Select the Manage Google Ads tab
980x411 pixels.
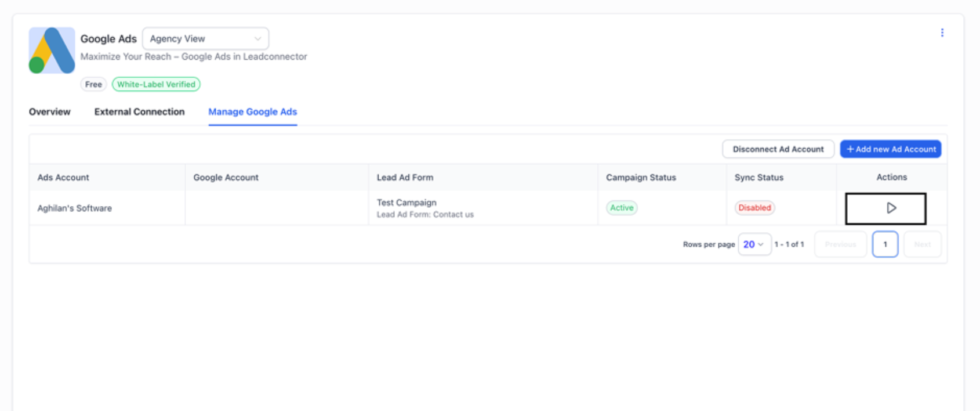pos(253,111)
